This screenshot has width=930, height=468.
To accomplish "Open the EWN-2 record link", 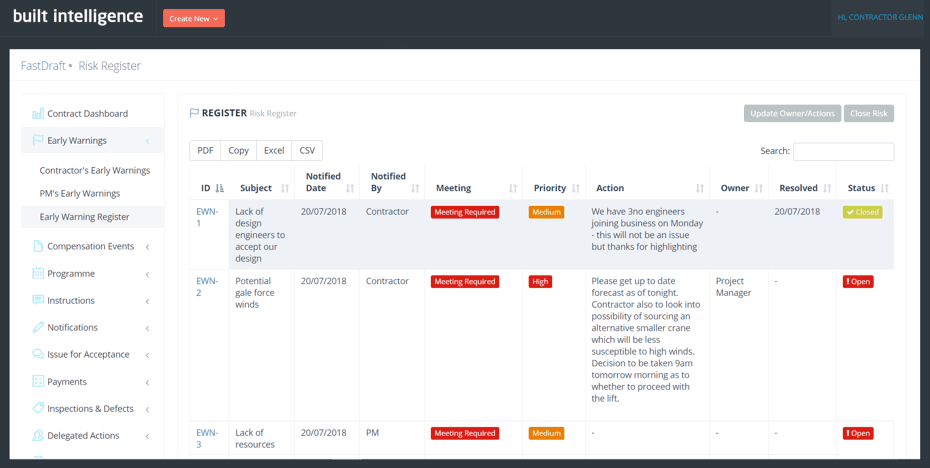I will [x=207, y=287].
